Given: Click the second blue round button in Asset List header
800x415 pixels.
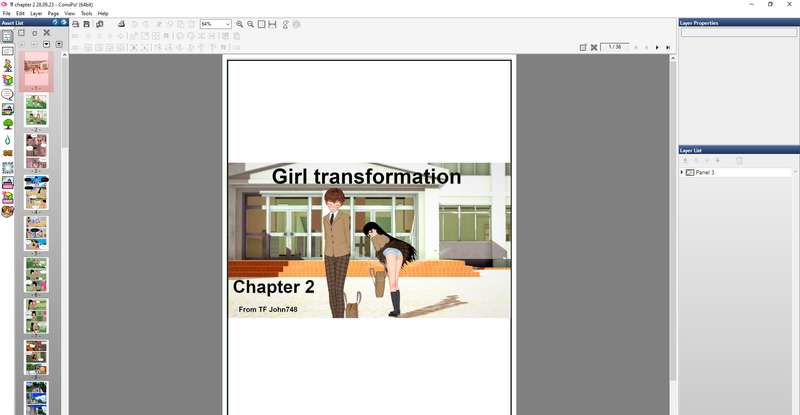Looking at the screenshot, I should click(64, 22).
